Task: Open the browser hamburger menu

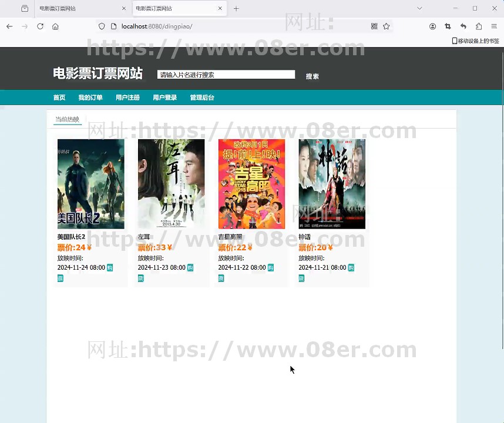Action: click(x=494, y=26)
